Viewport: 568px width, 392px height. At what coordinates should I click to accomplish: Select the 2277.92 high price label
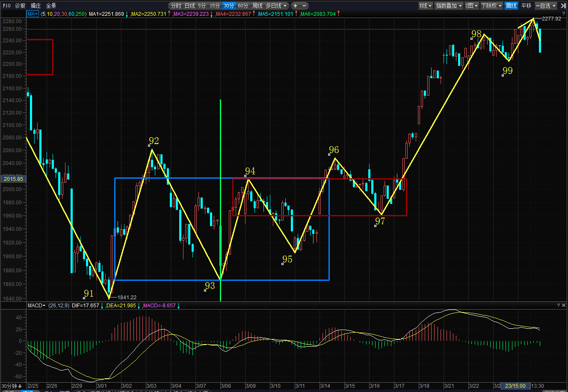[x=551, y=19]
